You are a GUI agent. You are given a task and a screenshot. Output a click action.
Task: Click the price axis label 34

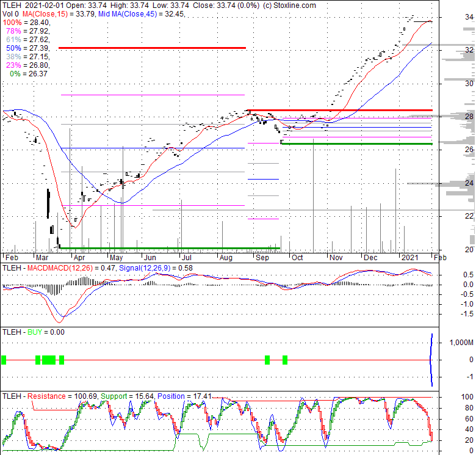[x=469, y=17]
